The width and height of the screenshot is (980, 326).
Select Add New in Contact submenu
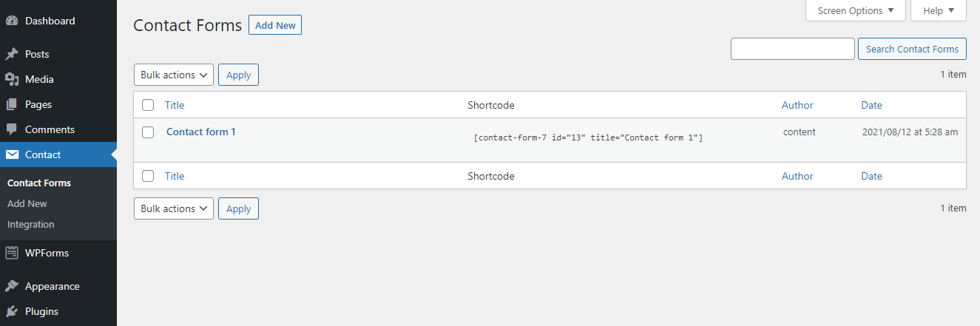27,203
